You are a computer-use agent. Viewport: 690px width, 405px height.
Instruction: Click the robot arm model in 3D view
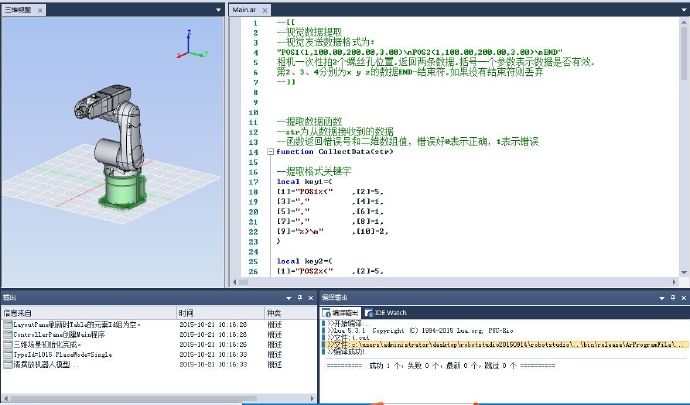pos(123,142)
